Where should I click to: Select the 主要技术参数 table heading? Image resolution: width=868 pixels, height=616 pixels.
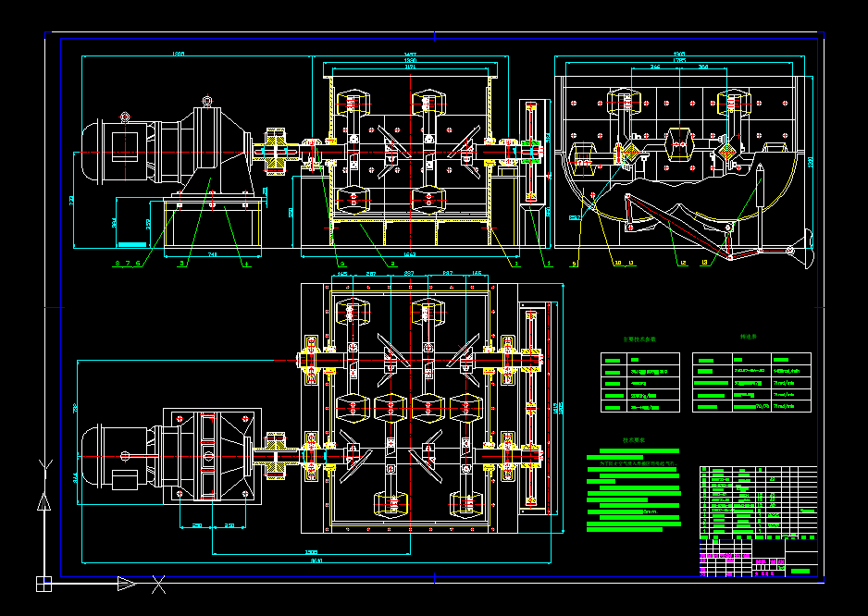pyautogui.click(x=639, y=339)
